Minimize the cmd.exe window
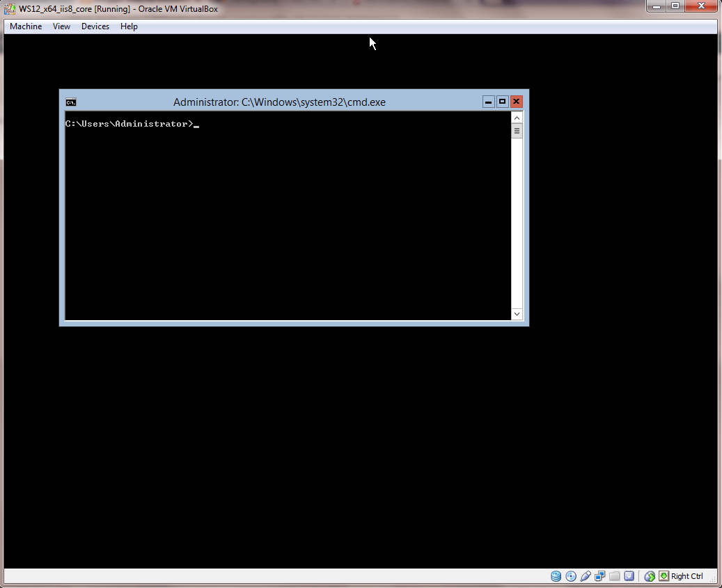Viewport: 722px width, 588px height. [x=488, y=102]
